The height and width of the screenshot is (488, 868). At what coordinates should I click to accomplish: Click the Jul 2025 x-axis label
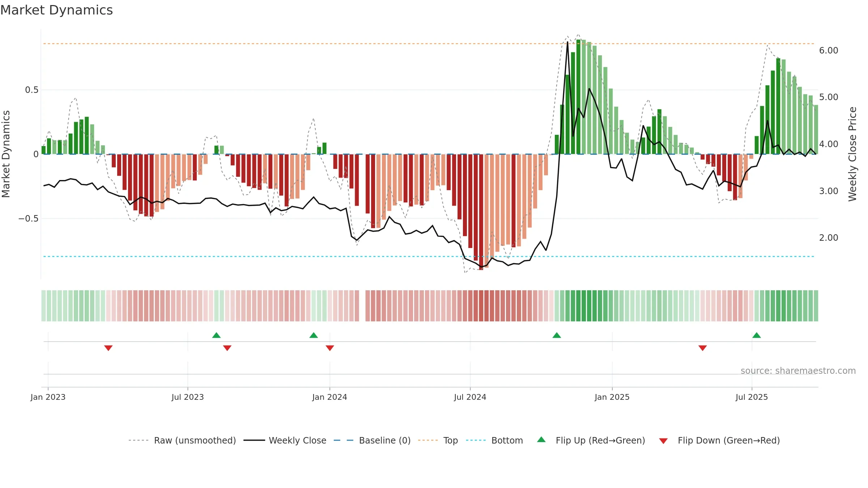click(x=752, y=397)
